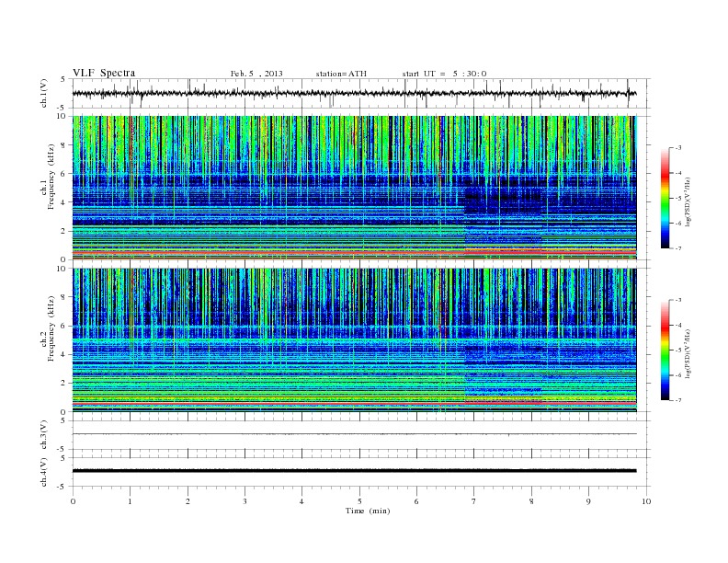Click the "start UT = 5 :30: 0" text
Viewport: 728px width, 563px height.
[x=444, y=74]
